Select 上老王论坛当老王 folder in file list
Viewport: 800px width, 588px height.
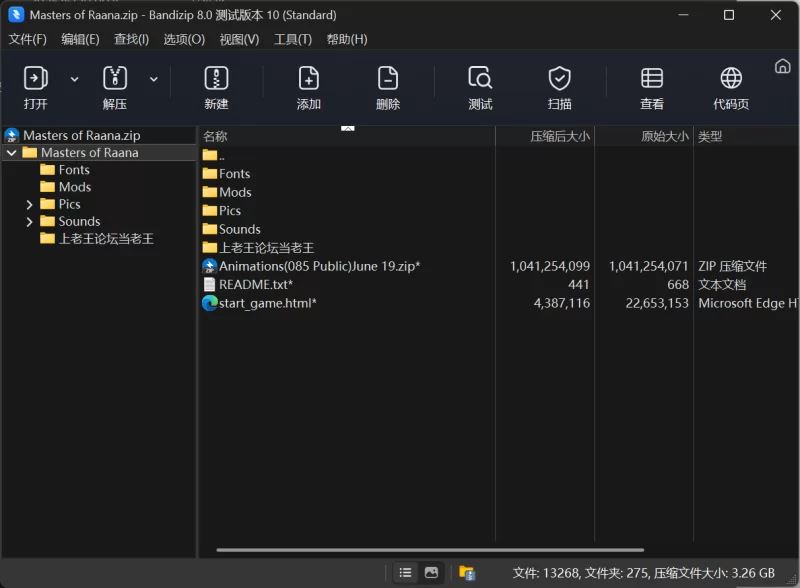pos(266,248)
